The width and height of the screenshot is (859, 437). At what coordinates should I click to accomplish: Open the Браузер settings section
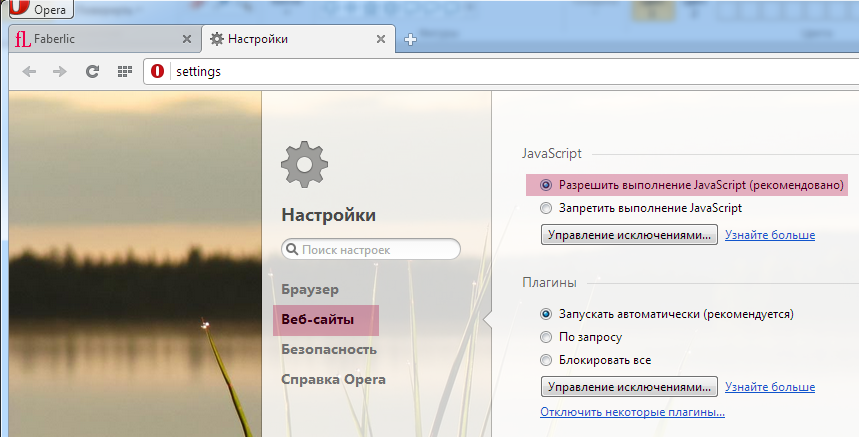click(x=310, y=289)
